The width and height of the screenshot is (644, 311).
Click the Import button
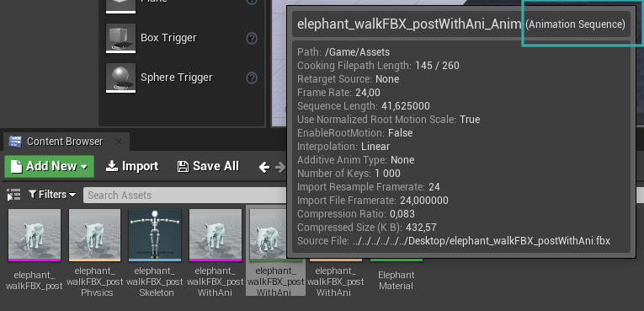pyautogui.click(x=132, y=166)
